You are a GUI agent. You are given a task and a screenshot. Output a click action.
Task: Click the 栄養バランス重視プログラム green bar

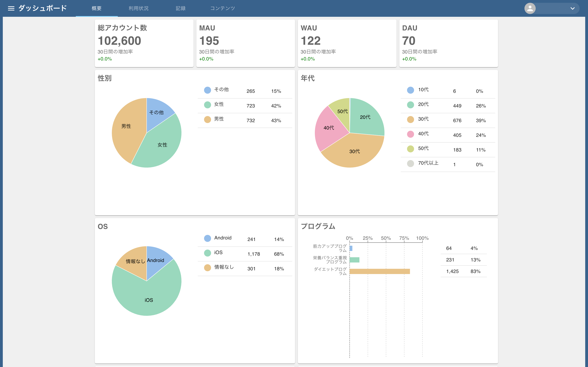[355, 260]
